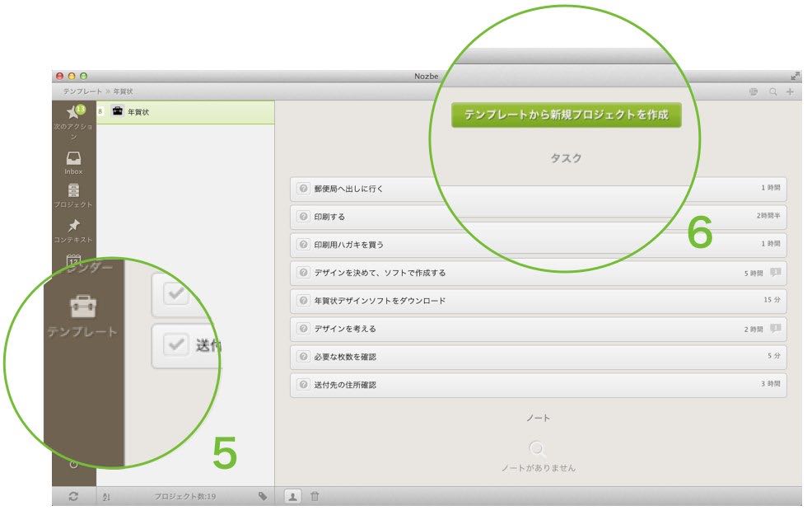Toggle fullscreen with the arrows icon
Viewport: 812px width, 515px height.
(795, 76)
